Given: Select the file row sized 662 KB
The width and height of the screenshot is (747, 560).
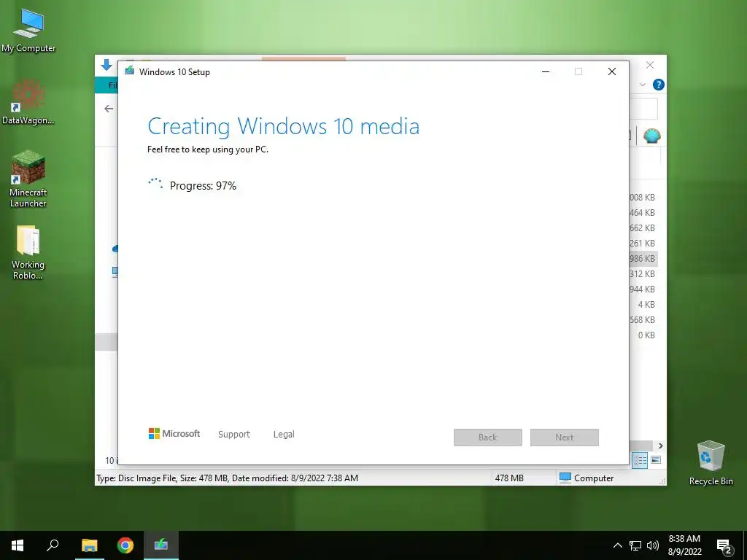Looking at the screenshot, I should point(643,227).
